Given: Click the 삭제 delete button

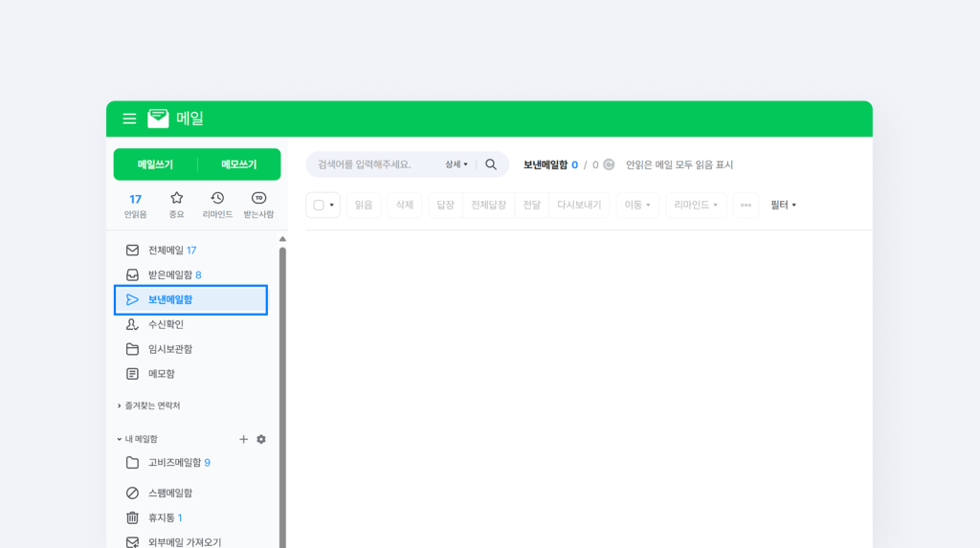Looking at the screenshot, I should 405,205.
